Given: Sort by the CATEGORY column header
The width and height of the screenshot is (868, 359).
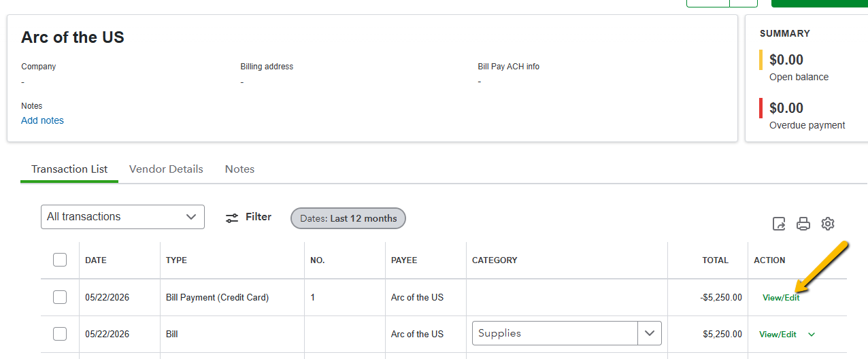Looking at the screenshot, I should (495, 260).
